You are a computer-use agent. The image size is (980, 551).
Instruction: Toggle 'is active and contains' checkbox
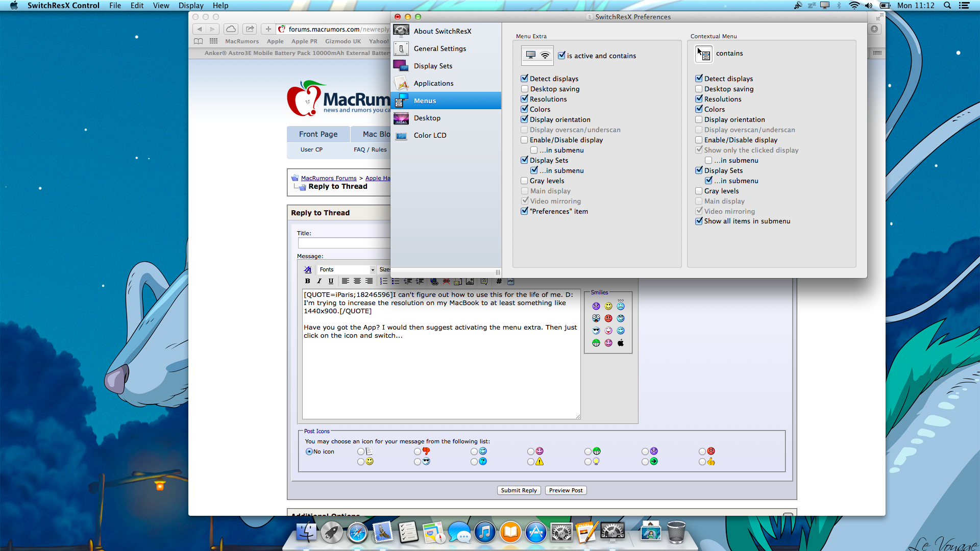pyautogui.click(x=561, y=55)
